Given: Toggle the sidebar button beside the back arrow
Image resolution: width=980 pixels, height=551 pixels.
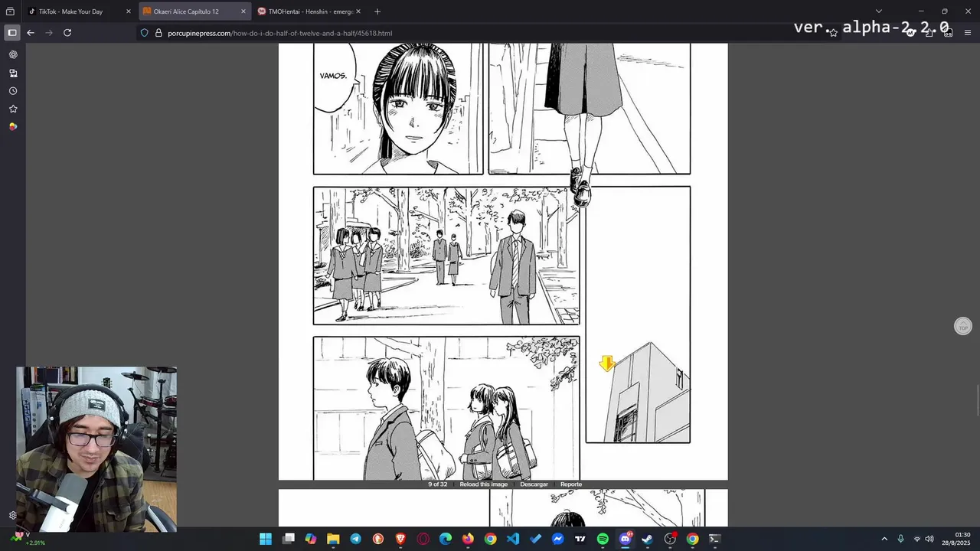Looking at the screenshot, I should point(12,33).
